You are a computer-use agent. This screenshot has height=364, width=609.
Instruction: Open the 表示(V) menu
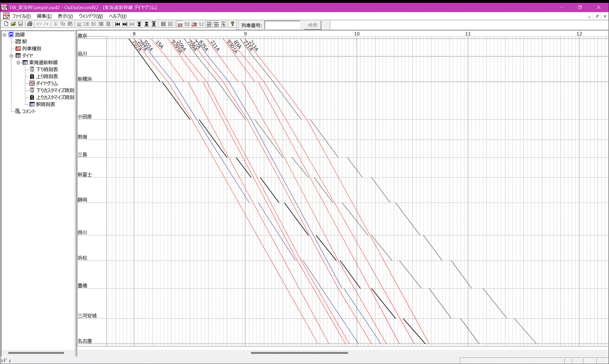click(x=65, y=16)
